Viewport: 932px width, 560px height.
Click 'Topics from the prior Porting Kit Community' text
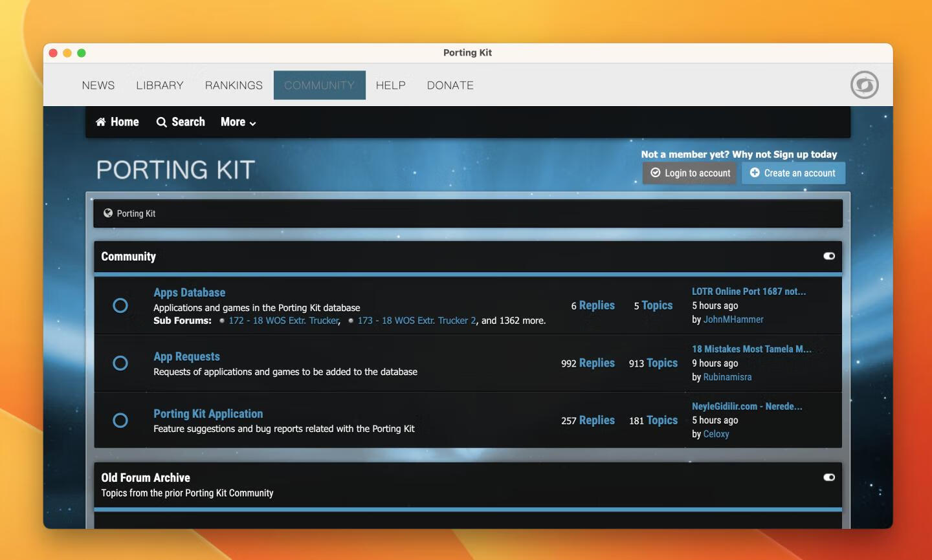pyautogui.click(x=187, y=493)
